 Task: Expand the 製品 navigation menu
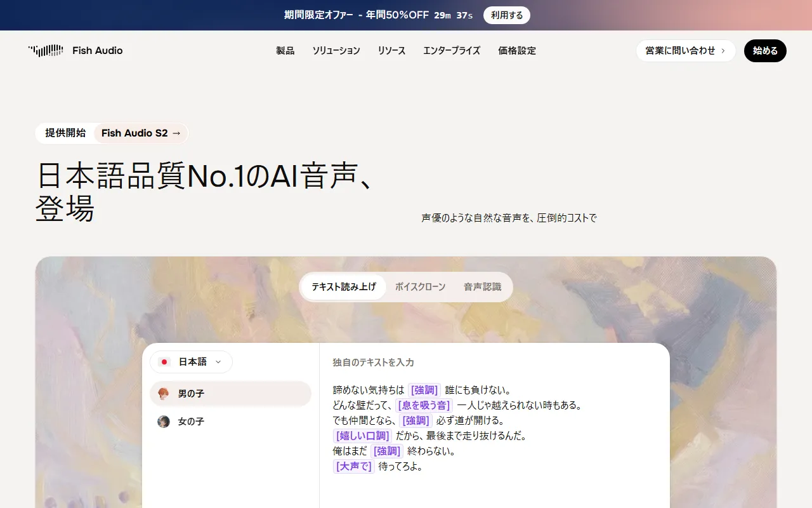[285, 51]
